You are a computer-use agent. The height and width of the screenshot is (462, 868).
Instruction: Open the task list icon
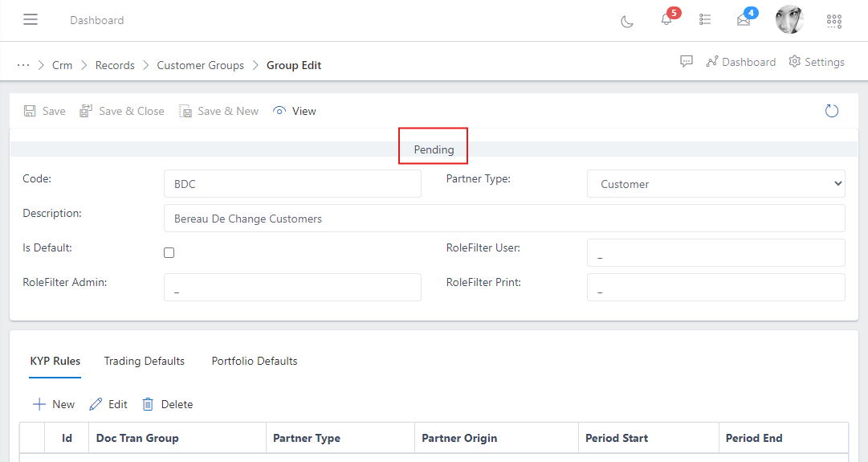(705, 19)
